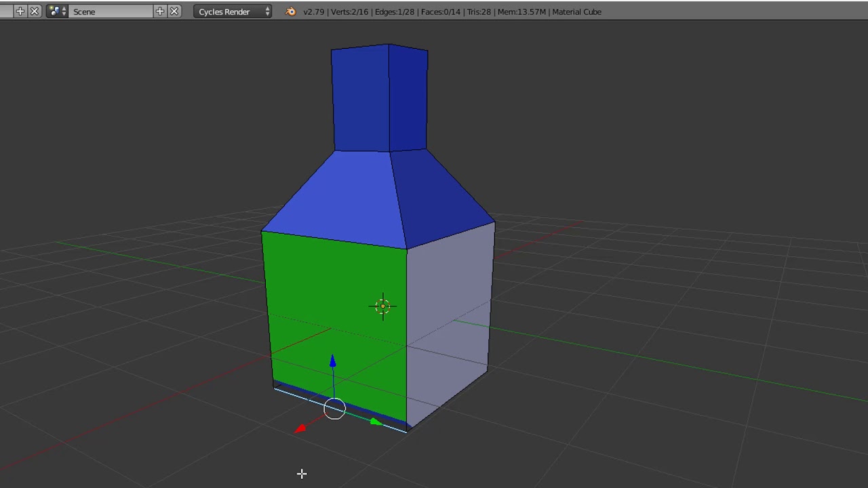This screenshot has height=488, width=868.
Task: Click the Verts:2/16 statistic
Action: (351, 12)
